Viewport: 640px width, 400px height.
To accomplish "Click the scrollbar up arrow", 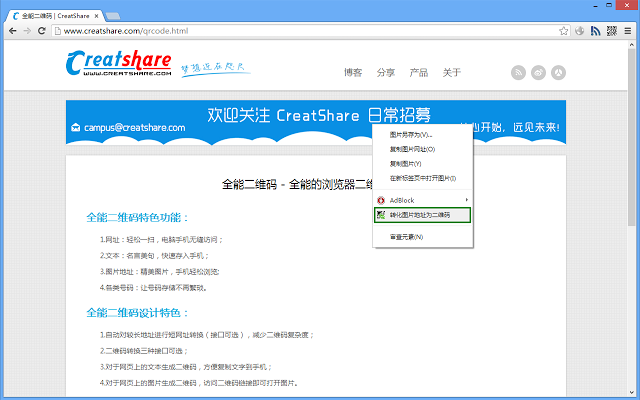I will point(631,44).
